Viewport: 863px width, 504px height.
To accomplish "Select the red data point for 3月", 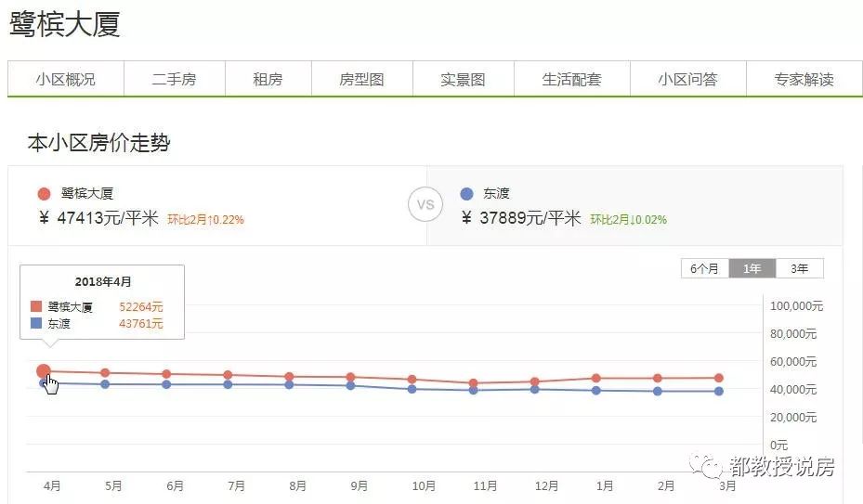I will point(719,378).
